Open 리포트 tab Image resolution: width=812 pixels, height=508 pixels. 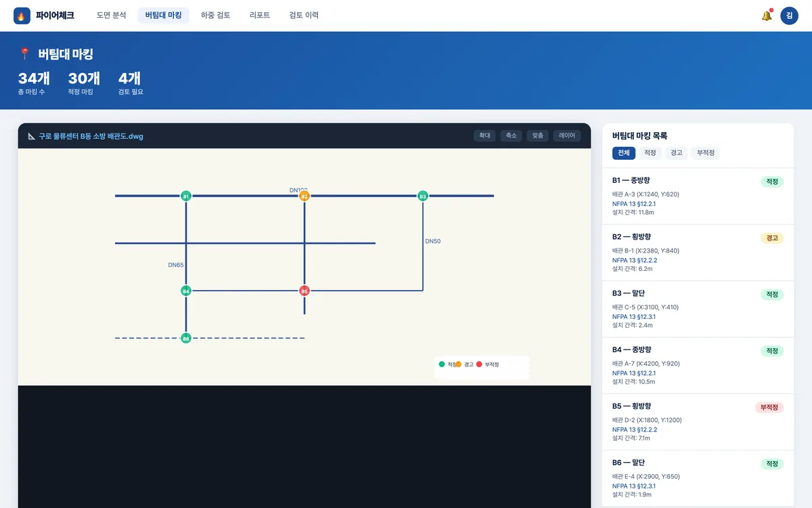260,16
